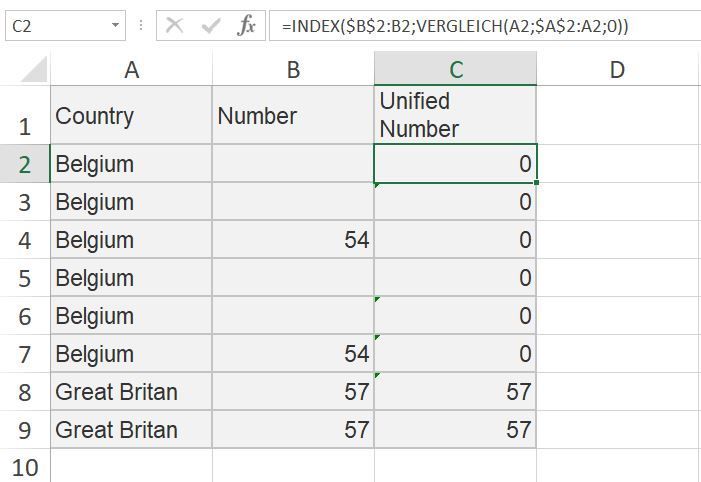This screenshot has width=701, height=482.
Task: Click the Unified Number header cell
Action: (x=455, y=116)
